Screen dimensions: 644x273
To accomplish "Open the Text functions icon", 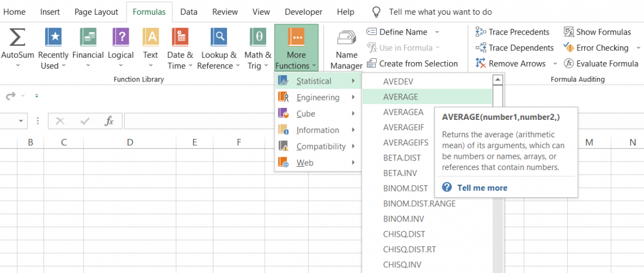I will [x=150, y=38].
